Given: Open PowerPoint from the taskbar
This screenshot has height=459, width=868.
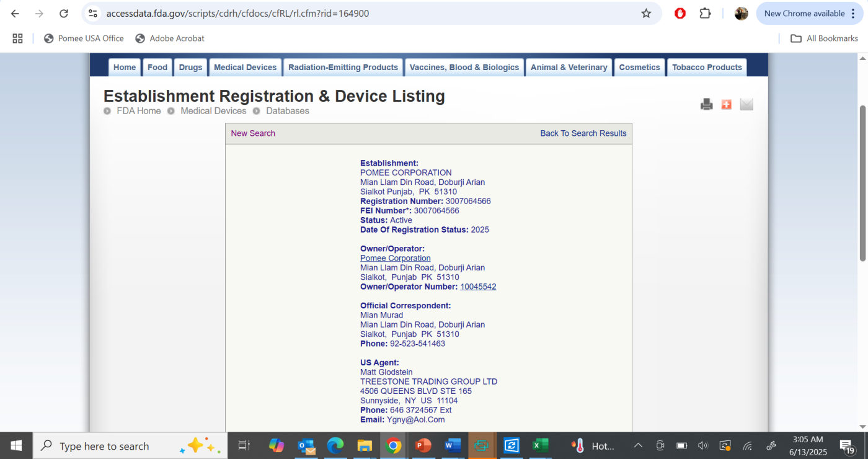Looking at the screenshot, I should point(423,445).
